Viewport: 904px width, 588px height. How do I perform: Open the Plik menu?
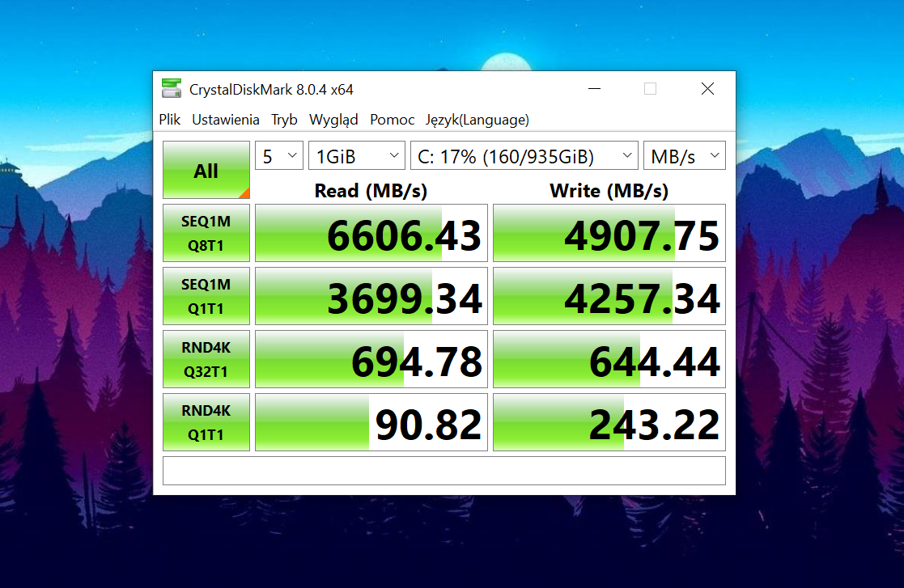[x=169, y=119]
